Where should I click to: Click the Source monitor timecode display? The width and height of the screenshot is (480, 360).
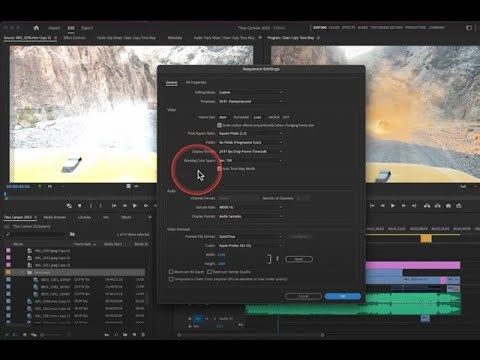point(18,187)
